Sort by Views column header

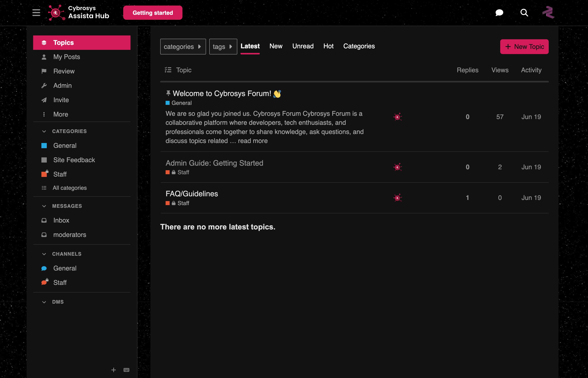tap(500, 70)
